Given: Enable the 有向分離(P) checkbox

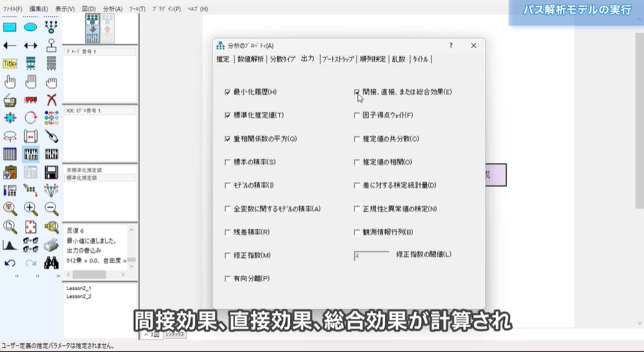Looking at the screenshot, I should (227, 279).
